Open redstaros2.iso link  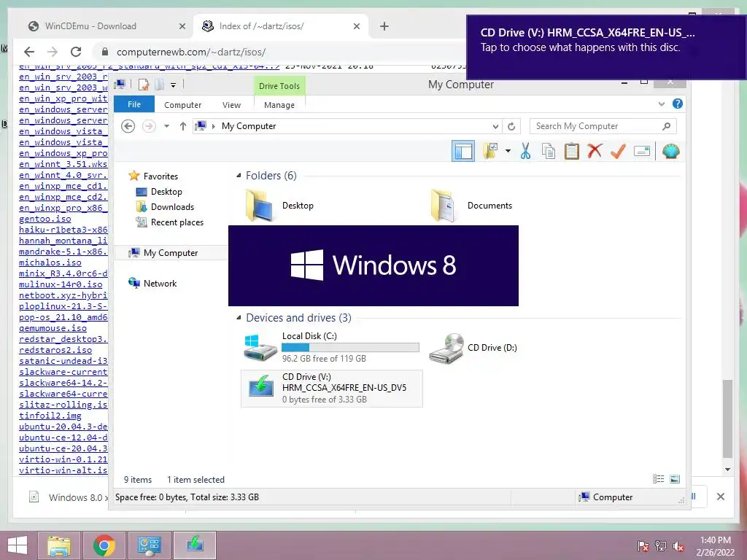[x=55, y=350]
